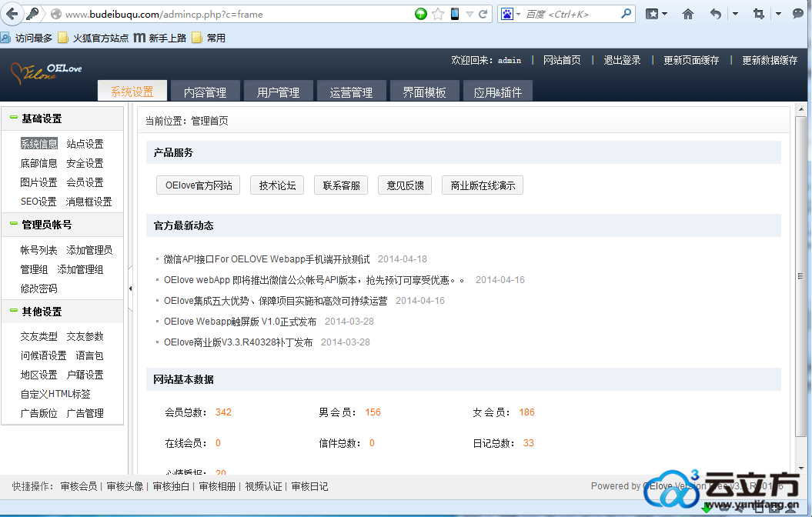This screenshot has width=812, height=517.
Task: Collapse sidebar with the splitter arrow handle
Action: 131,289
